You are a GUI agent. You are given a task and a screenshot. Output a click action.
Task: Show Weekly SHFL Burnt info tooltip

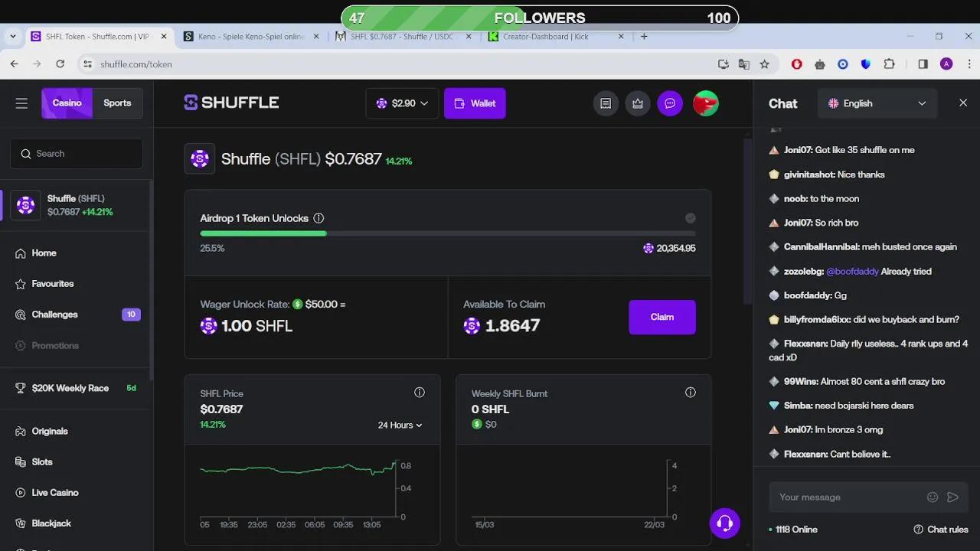click(x=691, y=393)
